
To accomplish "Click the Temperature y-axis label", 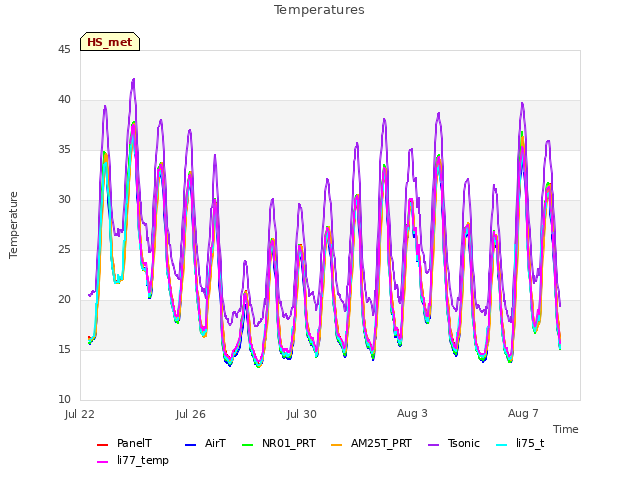I will point(13,225).
